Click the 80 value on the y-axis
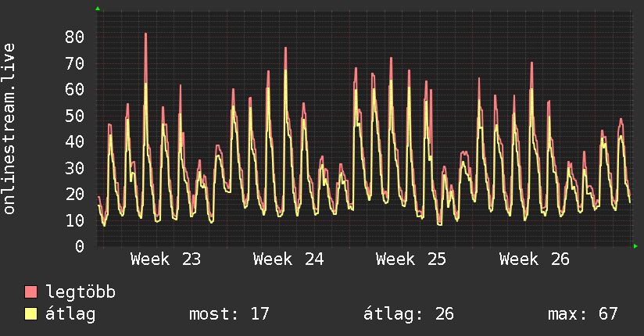 tap(74, 38)
